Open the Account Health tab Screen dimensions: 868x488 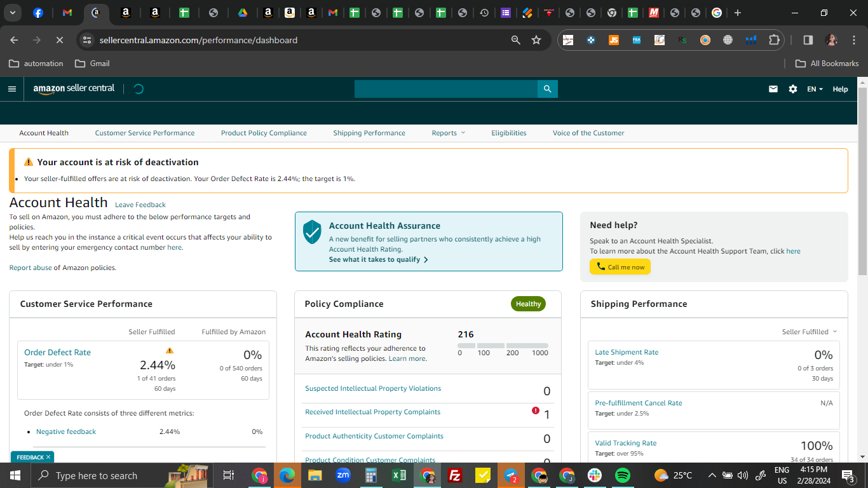44,133
